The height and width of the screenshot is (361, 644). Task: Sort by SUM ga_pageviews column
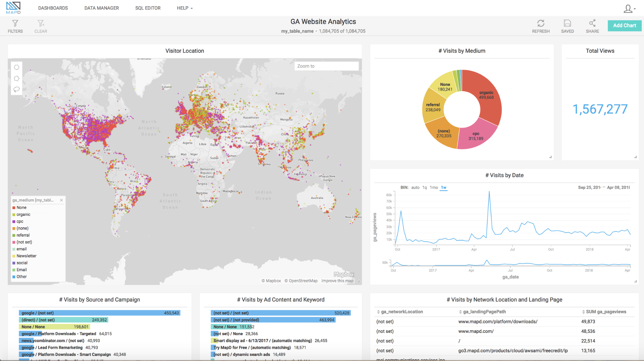coord(604,312)
